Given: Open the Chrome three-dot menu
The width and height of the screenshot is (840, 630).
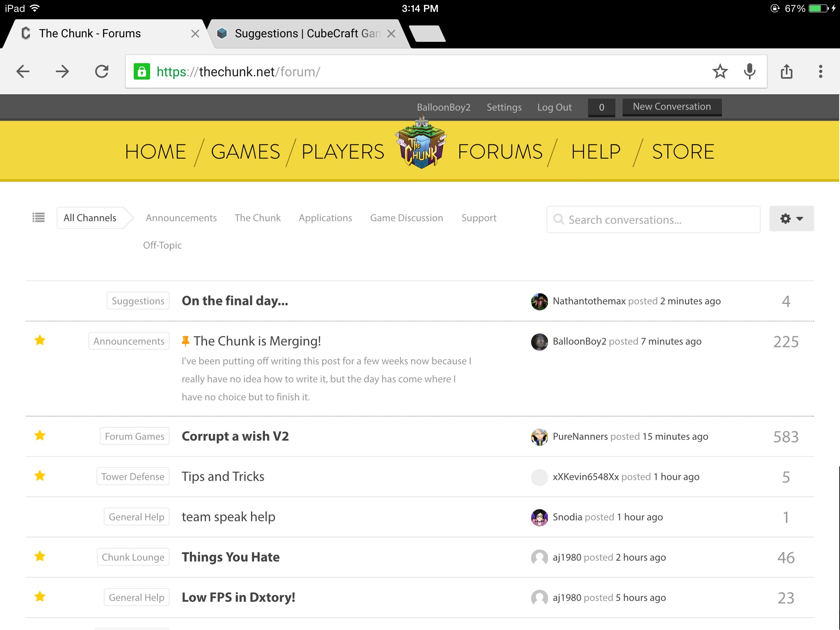Looking at the screenshot, I should 820,71.
